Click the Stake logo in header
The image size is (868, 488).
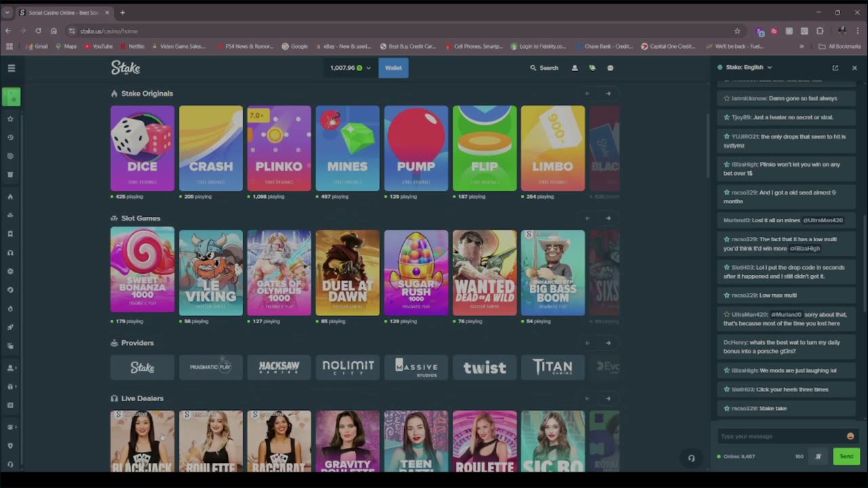125,67
